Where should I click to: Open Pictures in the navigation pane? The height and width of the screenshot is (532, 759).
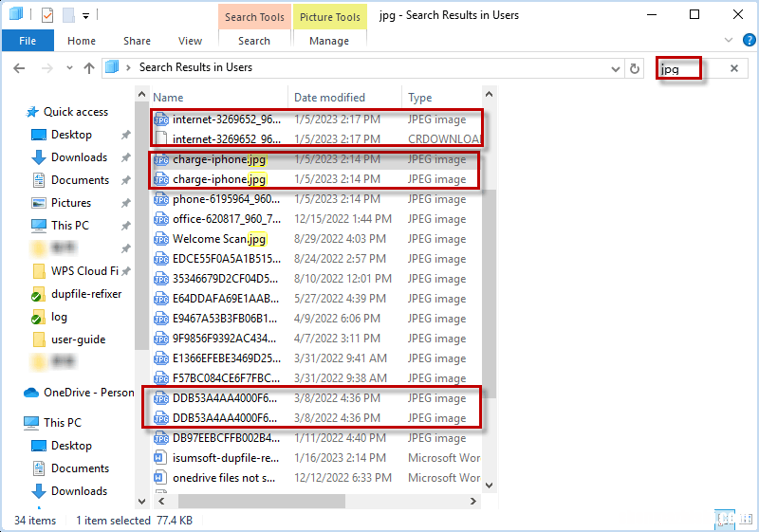70,203
